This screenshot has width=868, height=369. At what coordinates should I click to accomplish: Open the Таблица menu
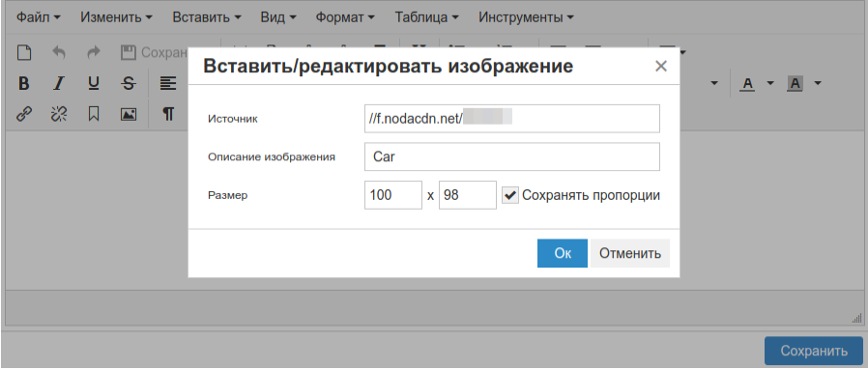coord(427,17)
